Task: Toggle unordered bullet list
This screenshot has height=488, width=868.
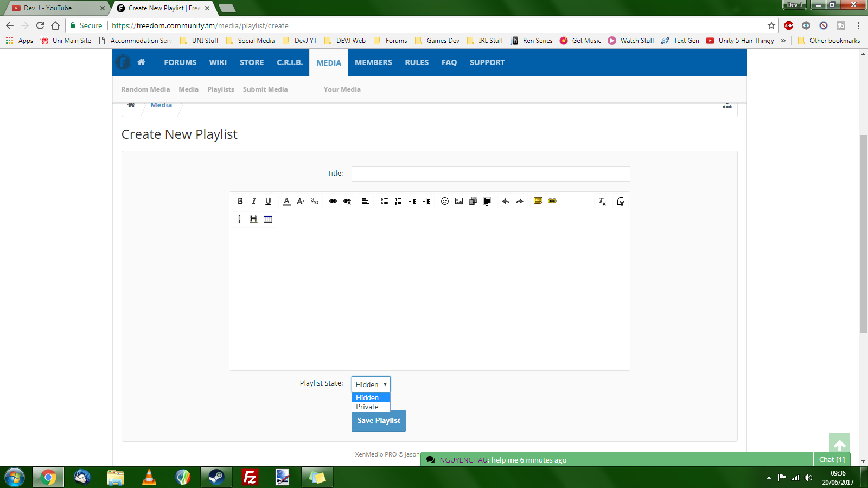Action: click(x=384, y=201)
